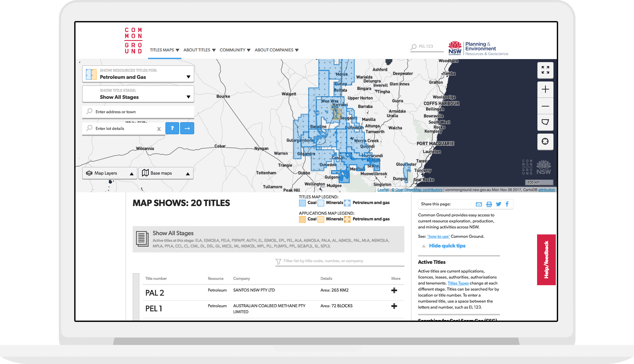
Task: Share page on Facebook
Action: pyautogui.click(x=507, y=204)
